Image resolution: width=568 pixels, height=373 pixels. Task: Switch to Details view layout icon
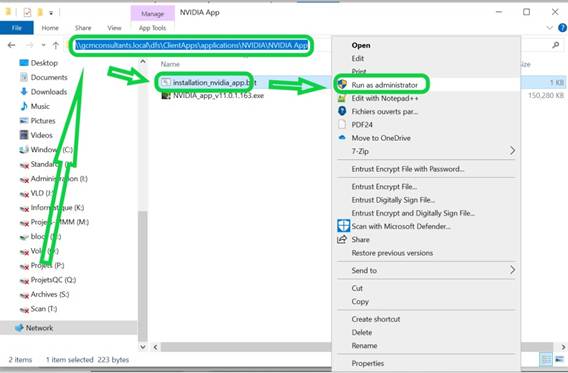(x=546, y=360)
